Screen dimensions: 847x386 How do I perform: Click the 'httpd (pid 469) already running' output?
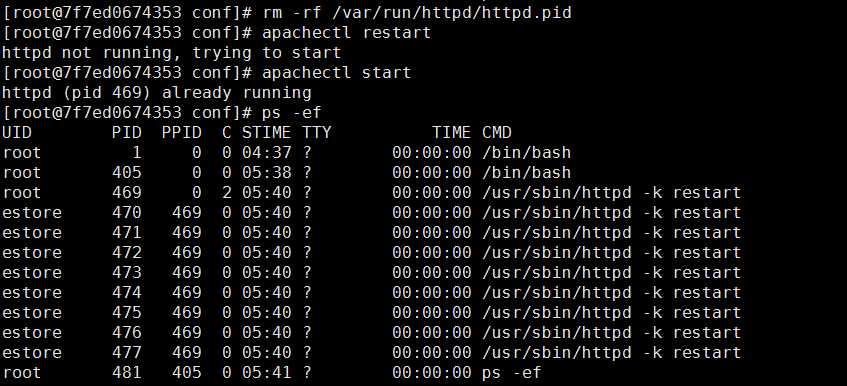pyautogui.click(x=157, y=92)
